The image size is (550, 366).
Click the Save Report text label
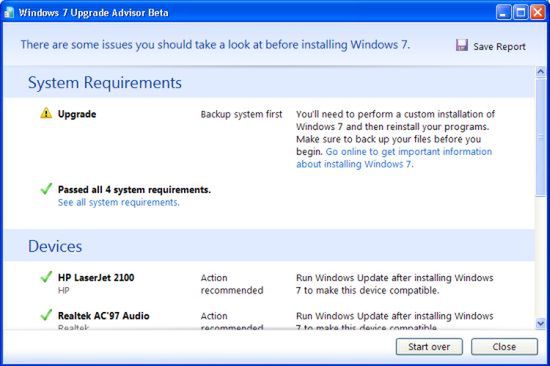[x=499, y=46]
